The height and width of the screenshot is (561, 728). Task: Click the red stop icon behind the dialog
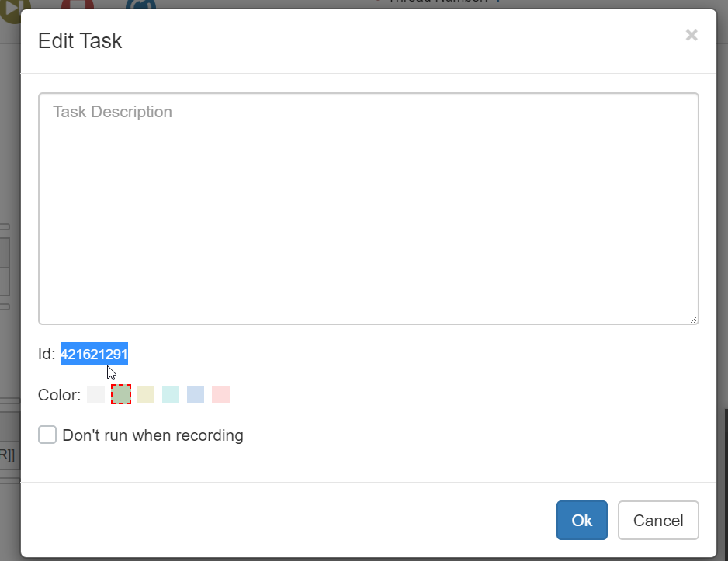point(78,5)
